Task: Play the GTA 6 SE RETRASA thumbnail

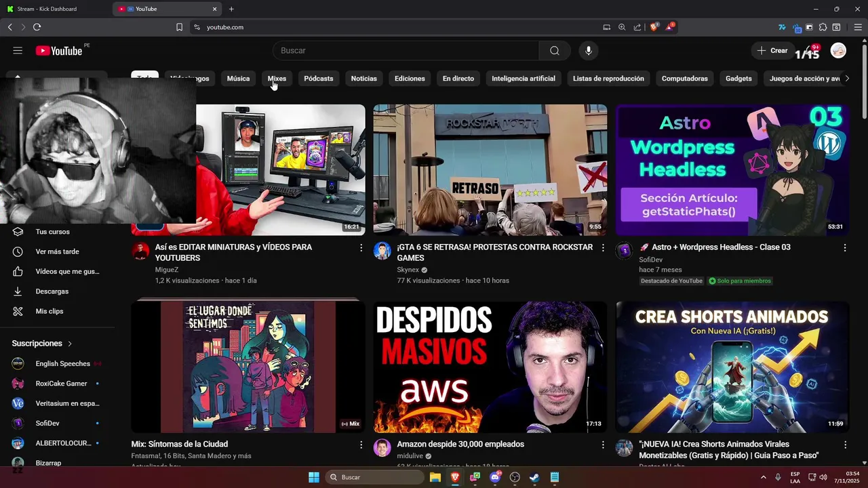Action: [x=490, y=169]
